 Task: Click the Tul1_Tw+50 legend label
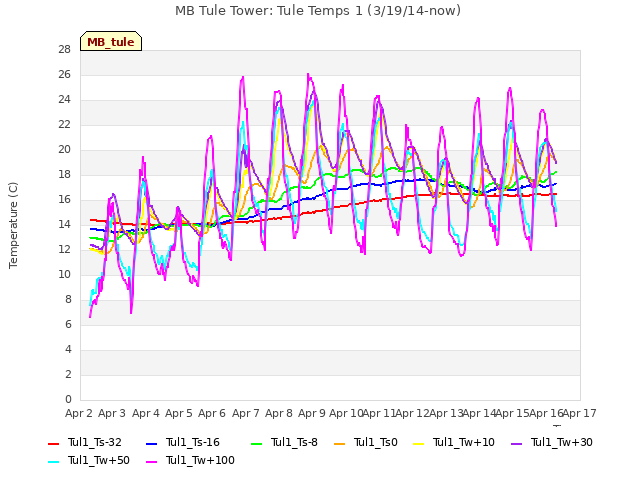click(99, 460)
